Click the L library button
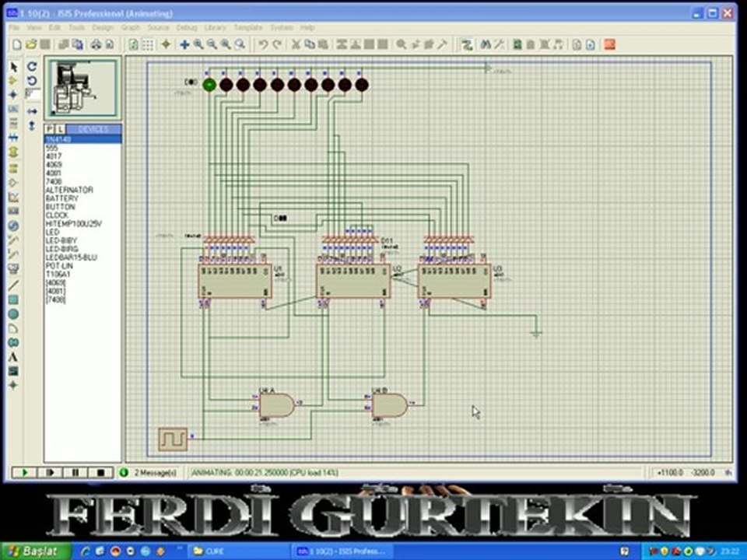This screenshot has width=747, height=560. coord(60,130)
